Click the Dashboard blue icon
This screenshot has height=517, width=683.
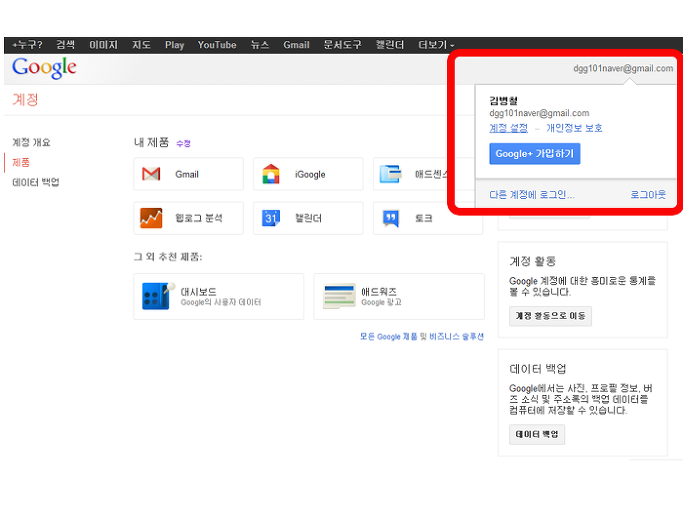[x=158, y=296]
